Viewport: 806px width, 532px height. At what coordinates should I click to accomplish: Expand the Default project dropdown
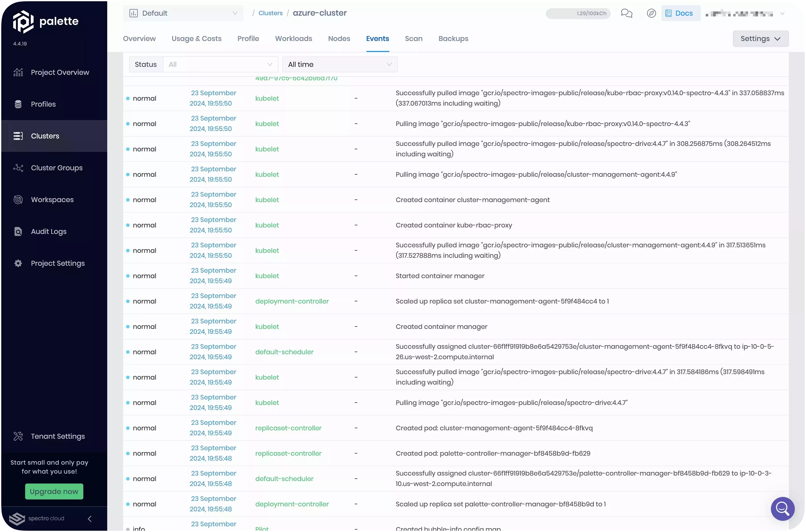(x=183, y=13)
